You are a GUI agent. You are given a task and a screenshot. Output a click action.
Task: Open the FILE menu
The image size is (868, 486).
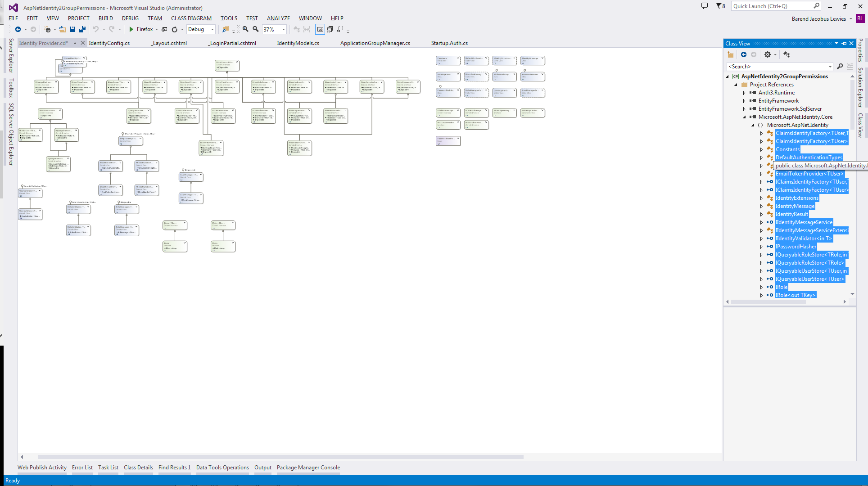[13, 18]
